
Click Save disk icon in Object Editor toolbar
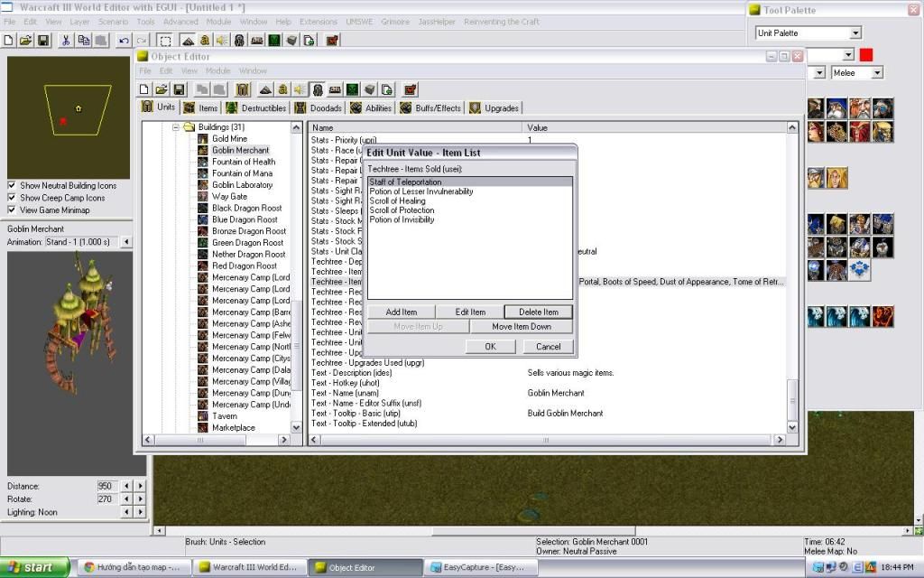coord(180,89)
